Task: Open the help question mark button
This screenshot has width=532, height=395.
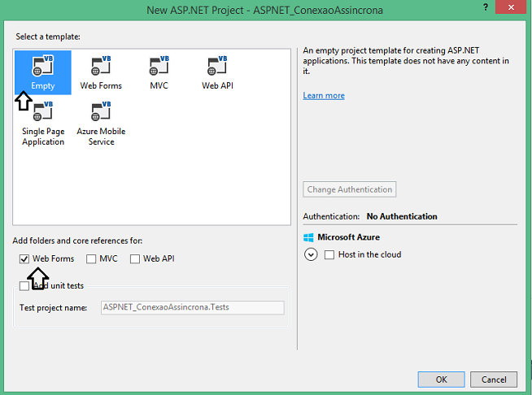Action: tap(486, 7)
